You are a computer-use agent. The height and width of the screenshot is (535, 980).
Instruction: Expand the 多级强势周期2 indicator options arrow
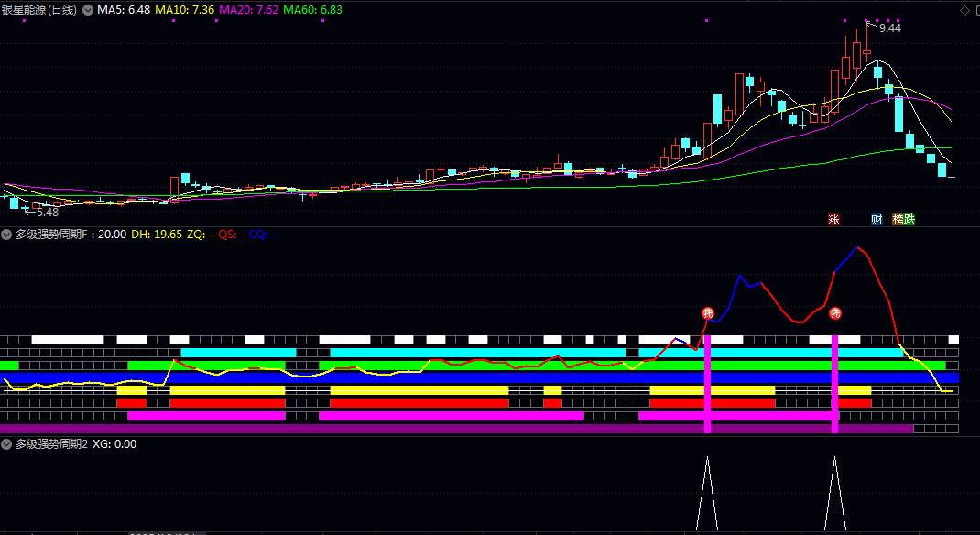pos(7,444)
